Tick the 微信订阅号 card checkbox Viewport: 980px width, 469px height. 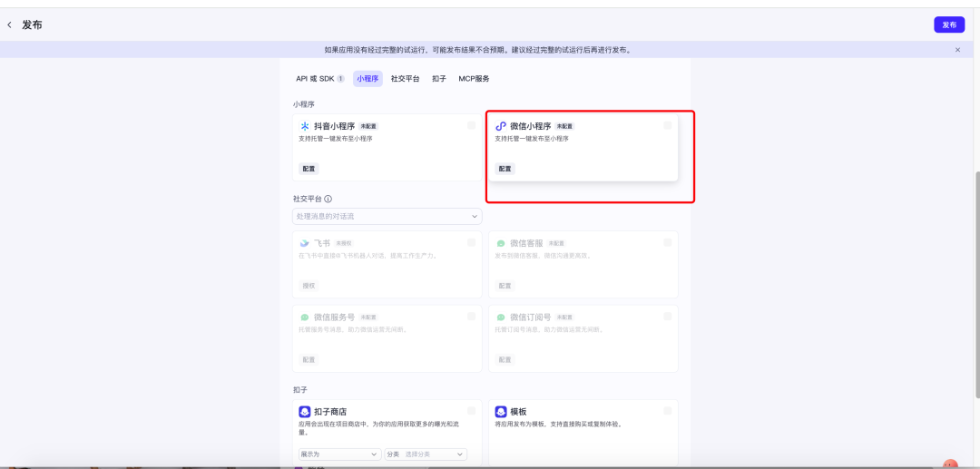pos(668,317)
